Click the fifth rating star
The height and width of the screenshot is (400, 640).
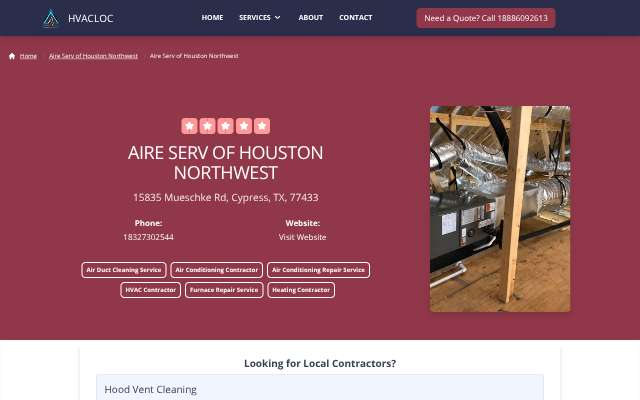(262, 126)
